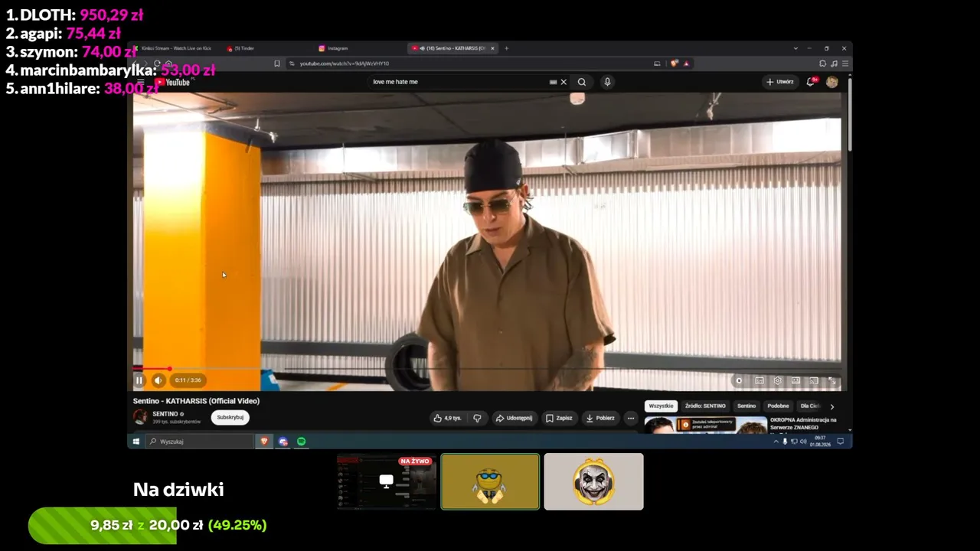Select the Wszystkie filter chip
The width and height of the screenshot is (980, 551).
coord(661,406)
